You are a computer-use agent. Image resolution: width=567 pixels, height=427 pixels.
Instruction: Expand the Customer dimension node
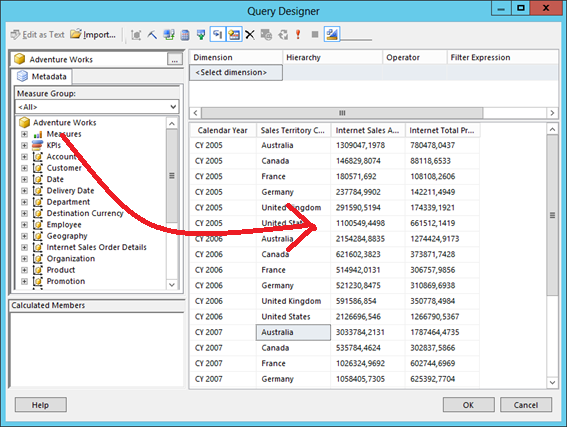[24, 168]
